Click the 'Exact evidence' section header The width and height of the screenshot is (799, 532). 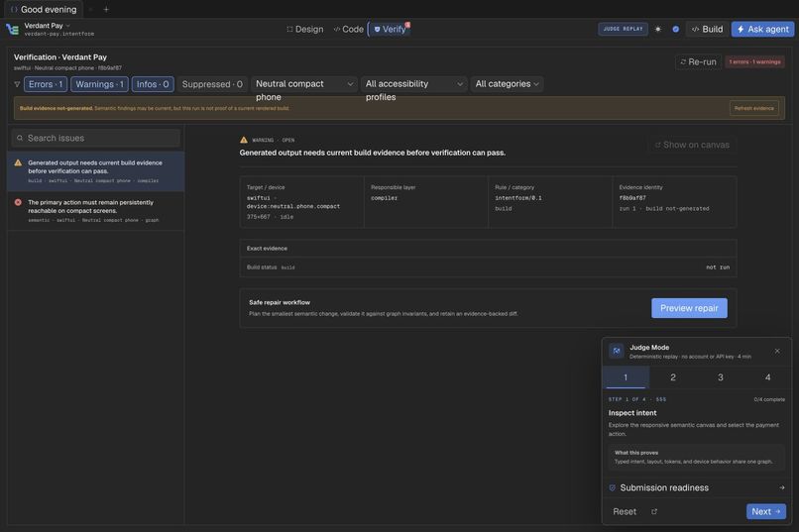[x=488, y=249]
